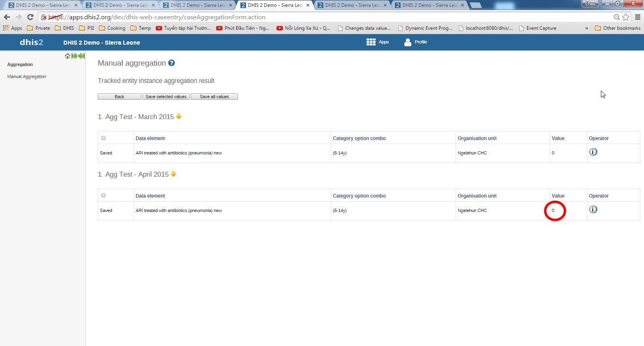Open the Apps shortcut in the bookmarks bar
Image resolution: width=644 pixels, height=346 pixels.
coord(12,28)
